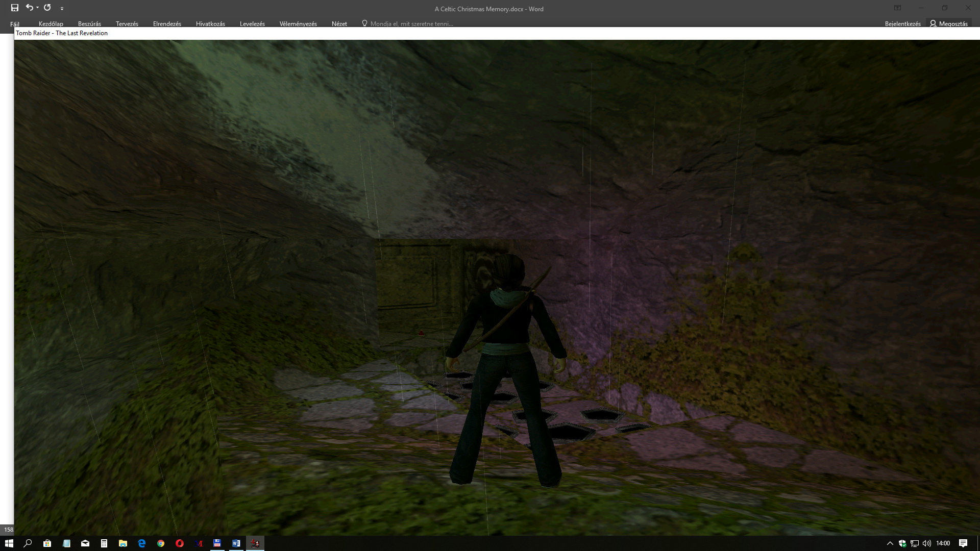Screen dimensions: 980x551
Task: Click the Save icon in Quick Access toolbar
Action: pyautogui.click(x=15, y=8)
